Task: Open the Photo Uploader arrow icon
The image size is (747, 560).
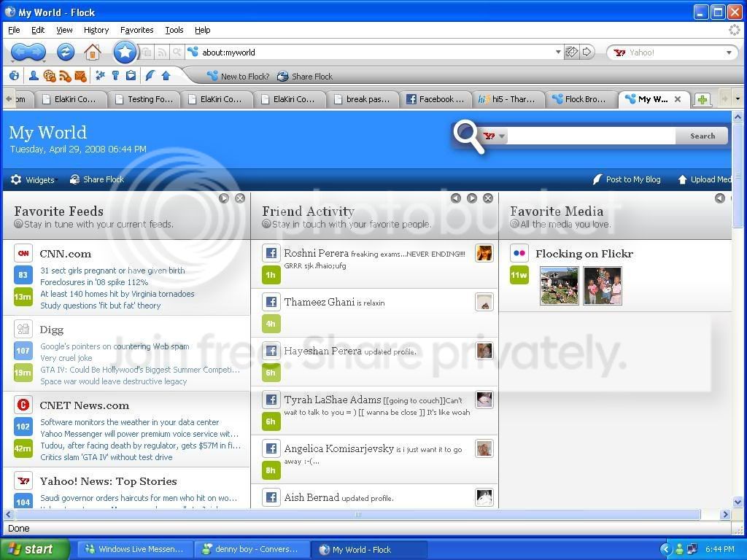Action: click(166, 76)
